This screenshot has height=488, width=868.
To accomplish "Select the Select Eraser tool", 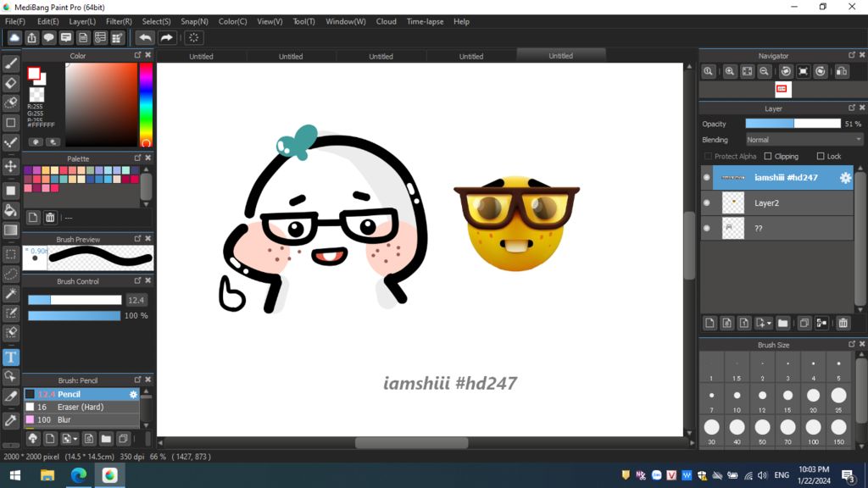I will coord(10,332).
